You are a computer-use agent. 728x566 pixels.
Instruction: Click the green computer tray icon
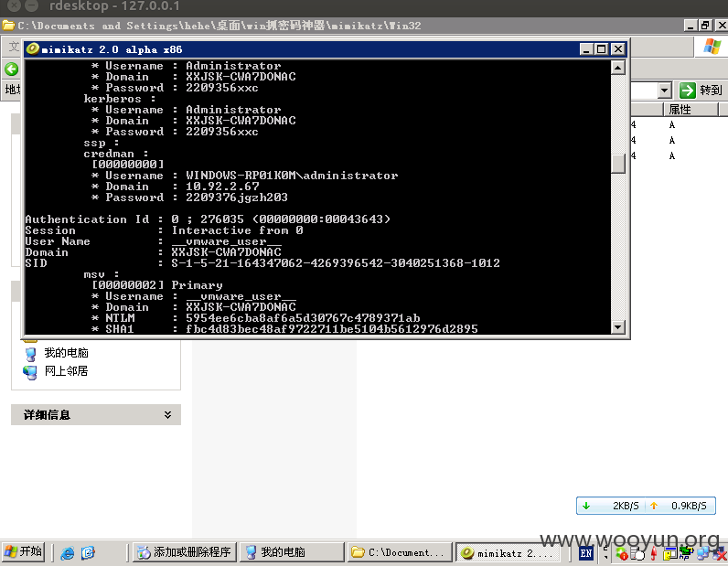(686, 553)
